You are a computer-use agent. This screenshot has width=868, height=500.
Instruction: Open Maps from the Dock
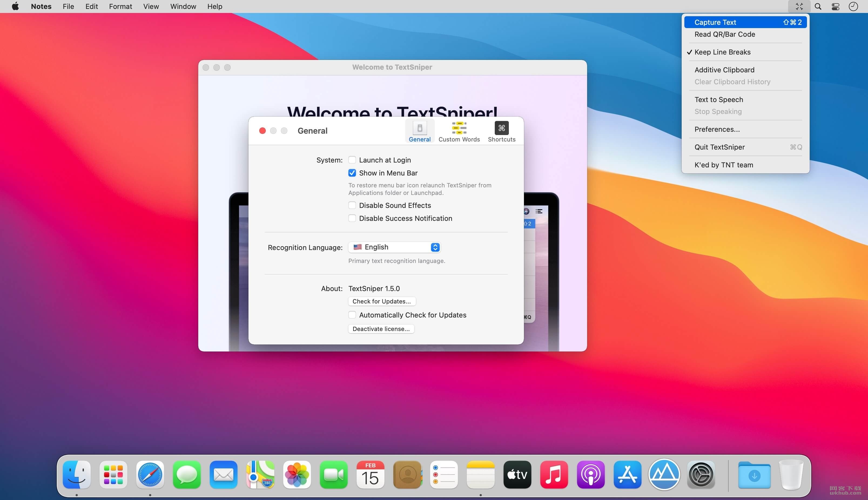pyautogui.click(x=260, y=475)
